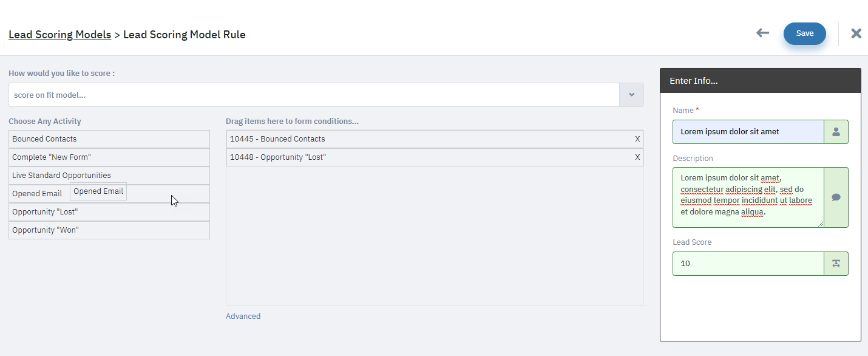Image resolution: width=868 pixels, height=356 pixels.
Task: Remove the 10448 Opportunity Lost condition
Action: pos(637,157)
